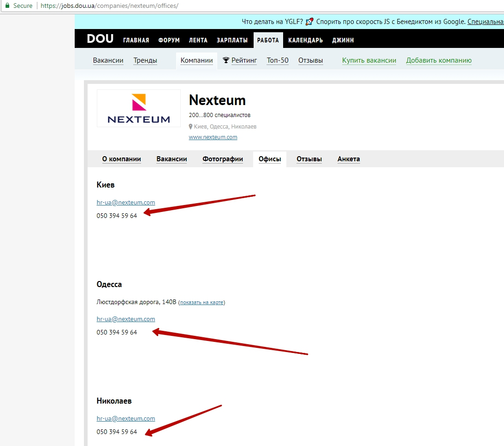Viewport: 504px width, 446px height.
Task: Click the DOU site logo
Action: (100, 39)
